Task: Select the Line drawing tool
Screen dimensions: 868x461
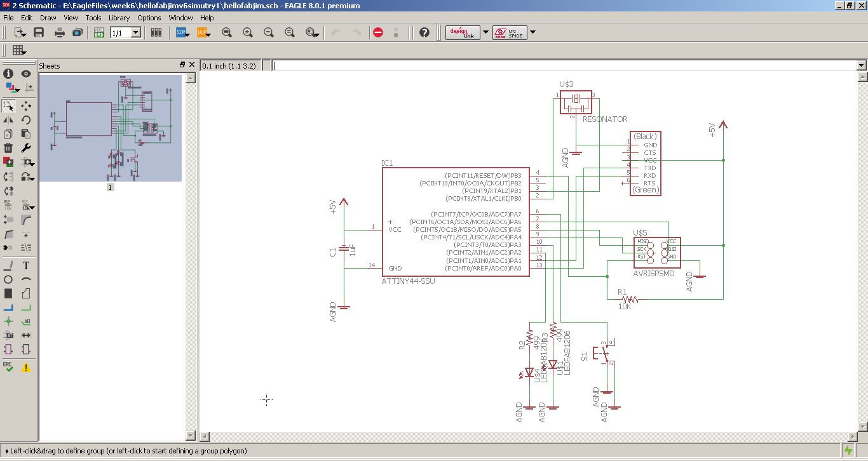Action: 8,265
